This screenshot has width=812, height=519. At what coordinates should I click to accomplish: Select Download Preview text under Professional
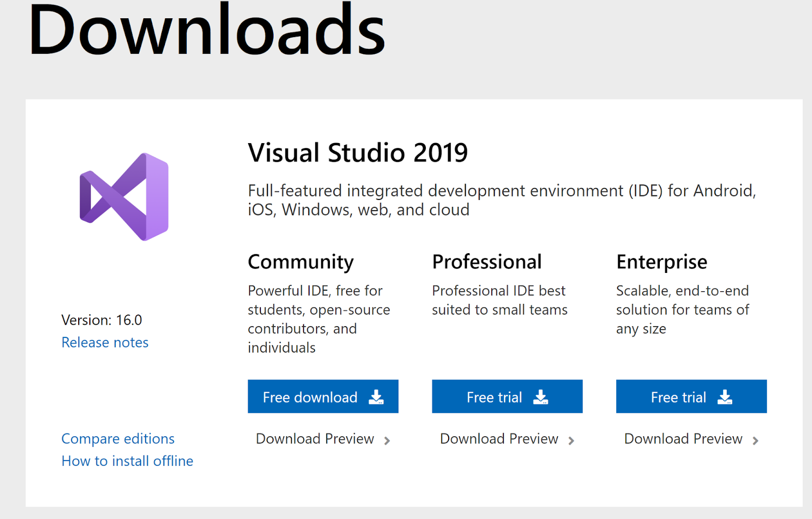click(x=499, y=439)
